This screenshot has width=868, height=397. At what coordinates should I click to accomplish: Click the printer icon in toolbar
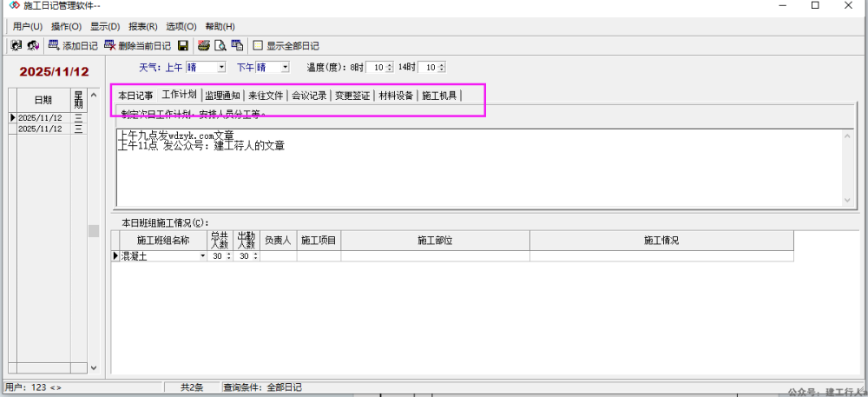tap(203, 45)
